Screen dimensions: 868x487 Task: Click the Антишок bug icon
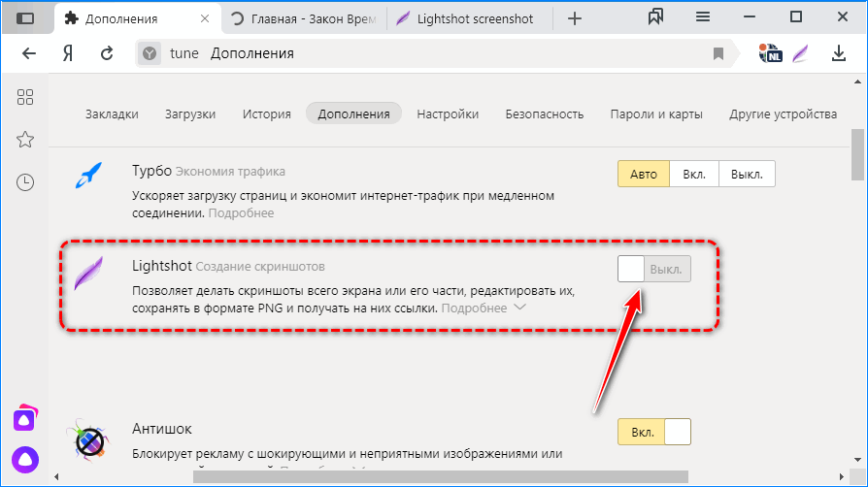tap(88, 440)
